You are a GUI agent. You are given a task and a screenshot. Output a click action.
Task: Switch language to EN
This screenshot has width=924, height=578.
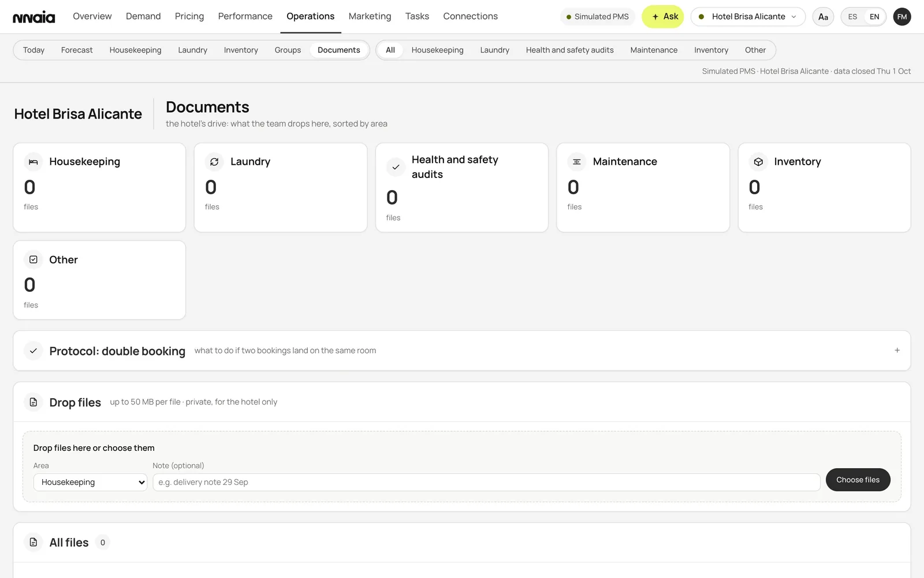click(874, 17)
